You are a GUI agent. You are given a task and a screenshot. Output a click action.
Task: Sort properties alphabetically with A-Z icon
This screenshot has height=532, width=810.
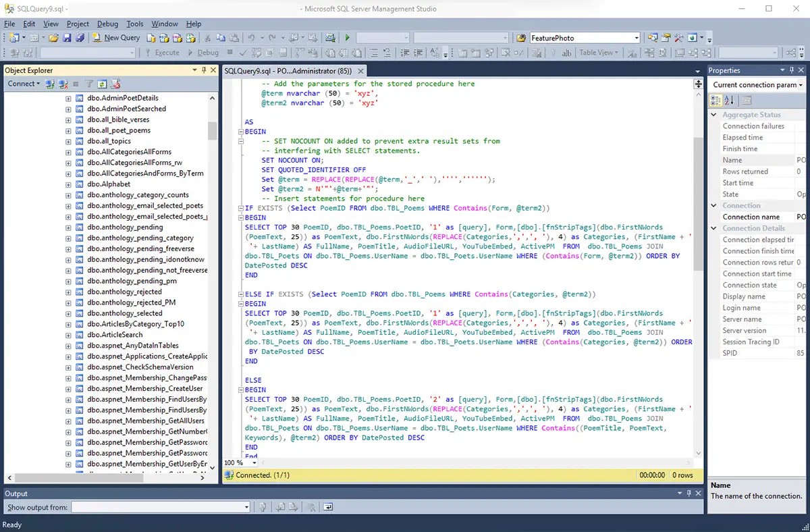(729, 101)
